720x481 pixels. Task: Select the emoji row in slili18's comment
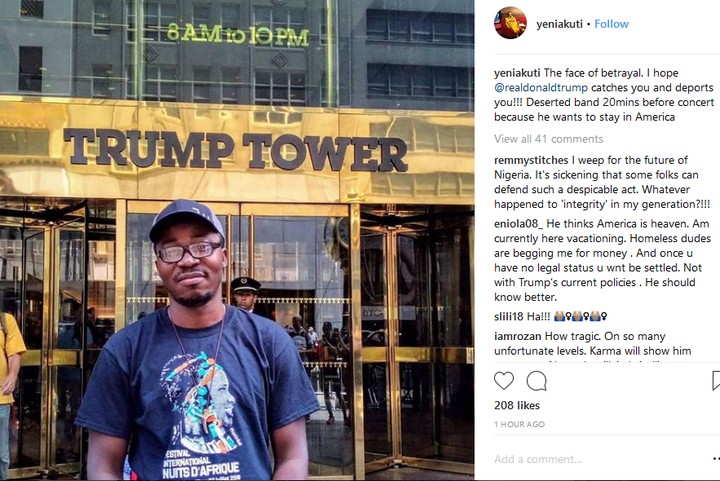click(580, 316)
